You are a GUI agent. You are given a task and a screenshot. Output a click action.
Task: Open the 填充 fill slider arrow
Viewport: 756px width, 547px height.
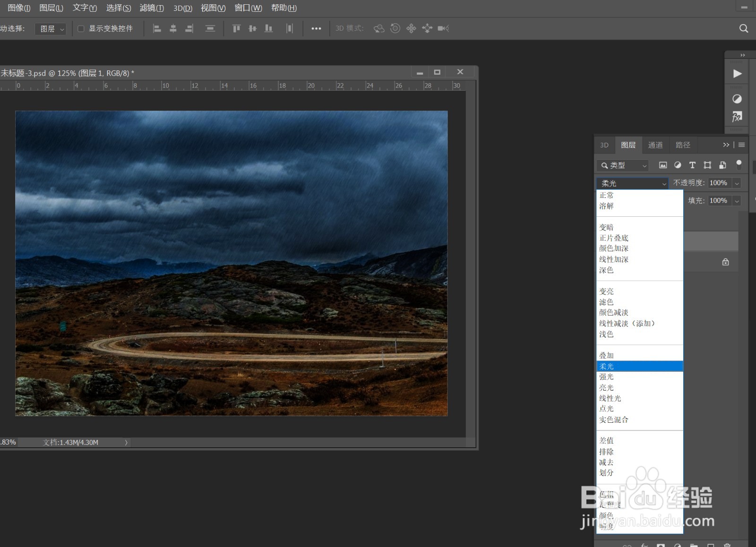(x=737, y=201)
